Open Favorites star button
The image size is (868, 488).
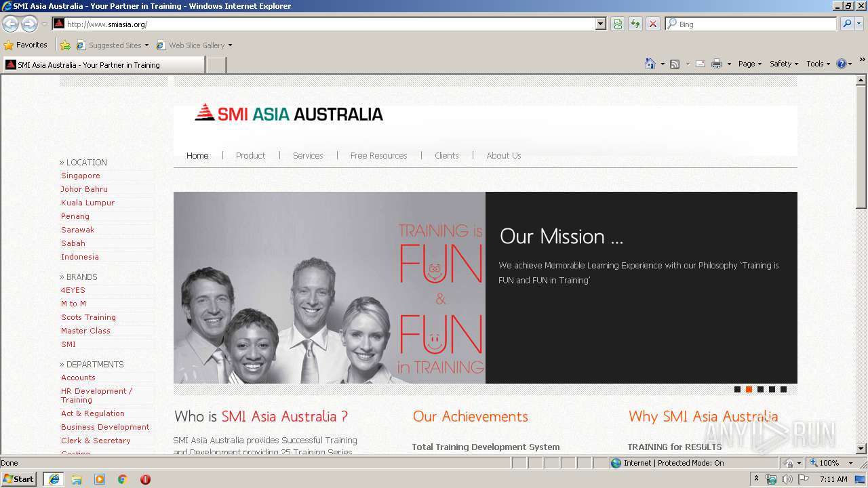[26, 45]
